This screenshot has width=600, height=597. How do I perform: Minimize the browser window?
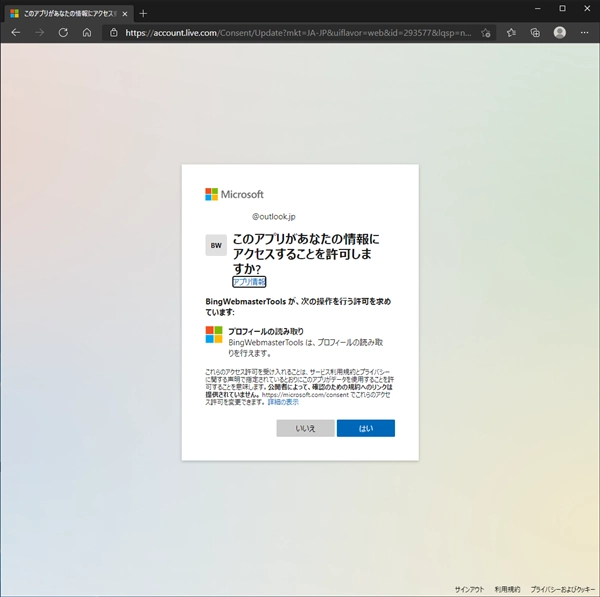pos(538,8)
